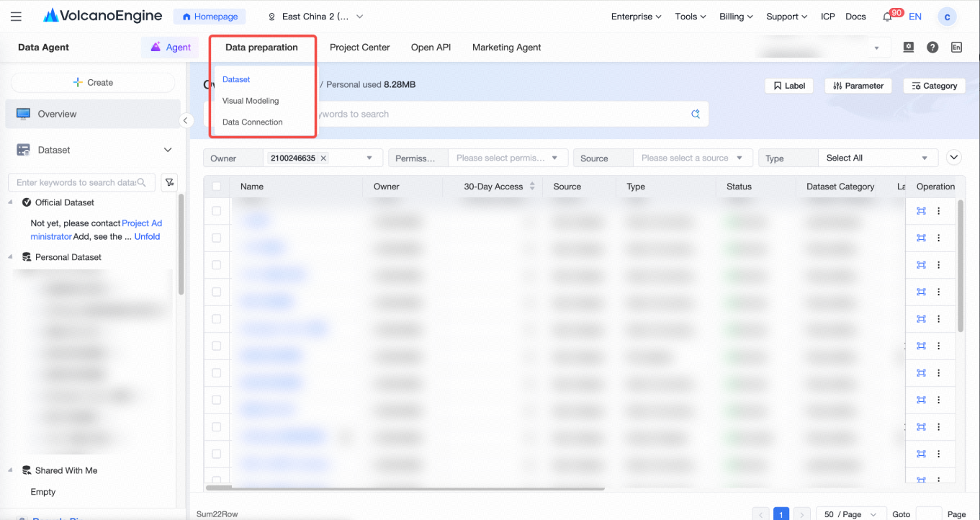Click the horizontal table scrollbar
This screenshot has height=520, width=980.
[405, 488]
